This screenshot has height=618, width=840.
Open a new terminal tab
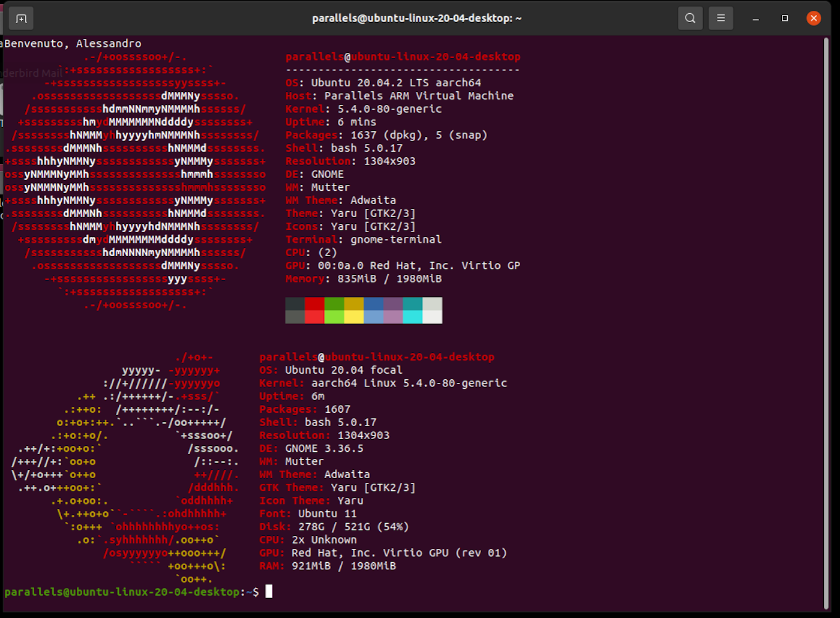pyautogui.click(x=20, y=18)
